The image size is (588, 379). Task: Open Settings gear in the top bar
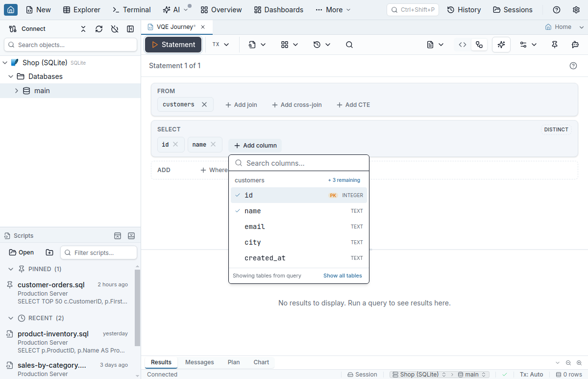(576, 10)
